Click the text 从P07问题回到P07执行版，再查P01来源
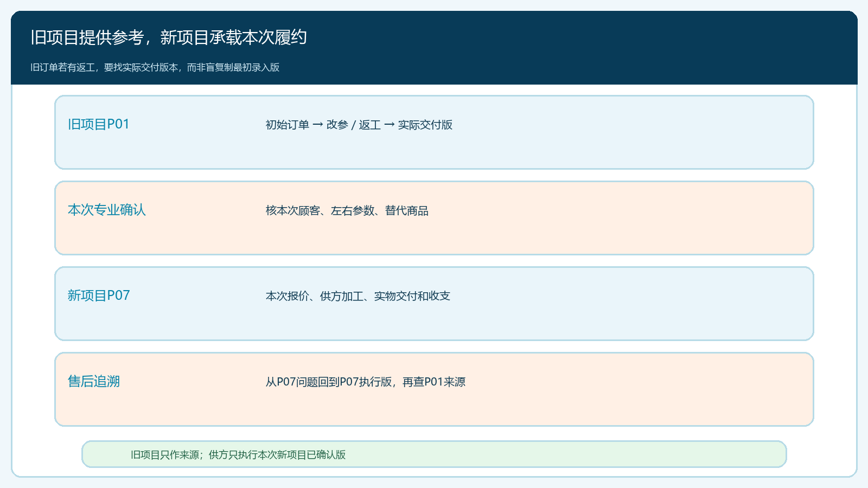 click(366, 382)
